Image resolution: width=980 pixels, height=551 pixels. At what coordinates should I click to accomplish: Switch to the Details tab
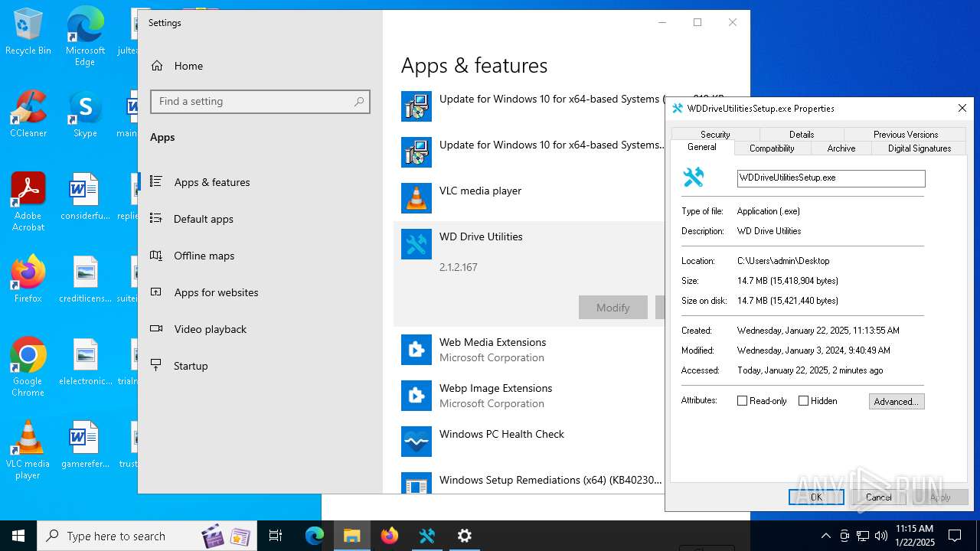[x=802, y=134]
